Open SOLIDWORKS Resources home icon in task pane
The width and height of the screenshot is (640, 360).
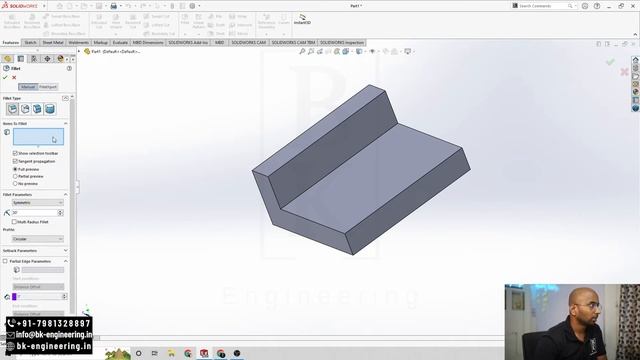(x=636, y=60)
